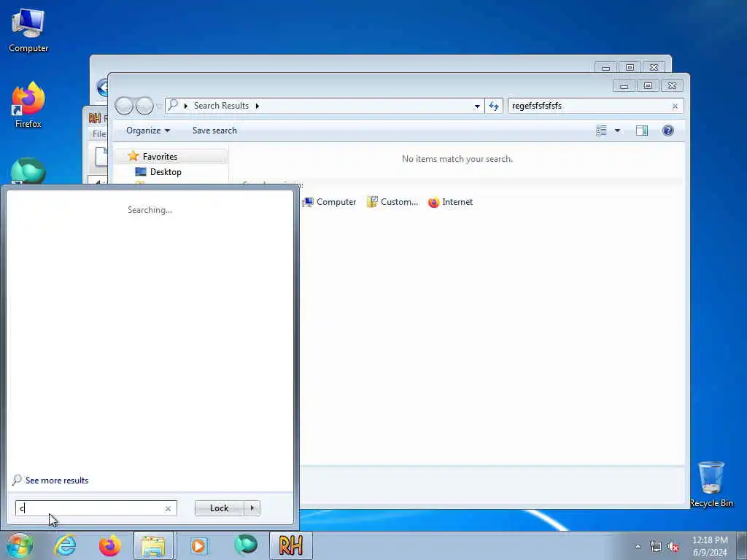
Task: Click Save search in the toolbar
Action: point(214,131)
